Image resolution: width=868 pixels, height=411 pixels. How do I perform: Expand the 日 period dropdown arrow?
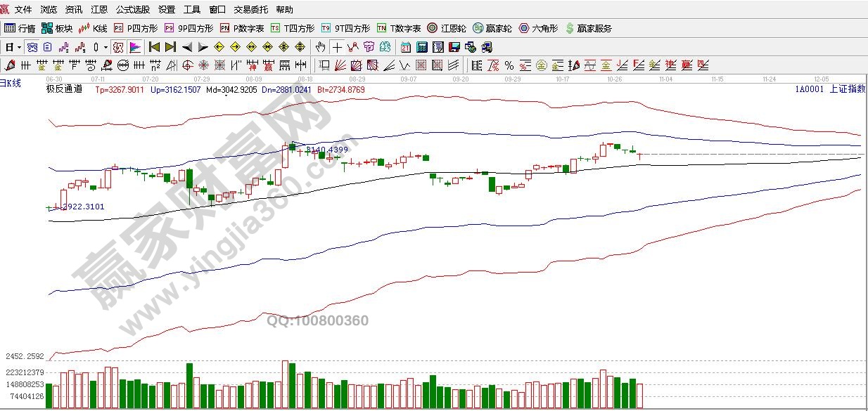(x=20, y=47)
